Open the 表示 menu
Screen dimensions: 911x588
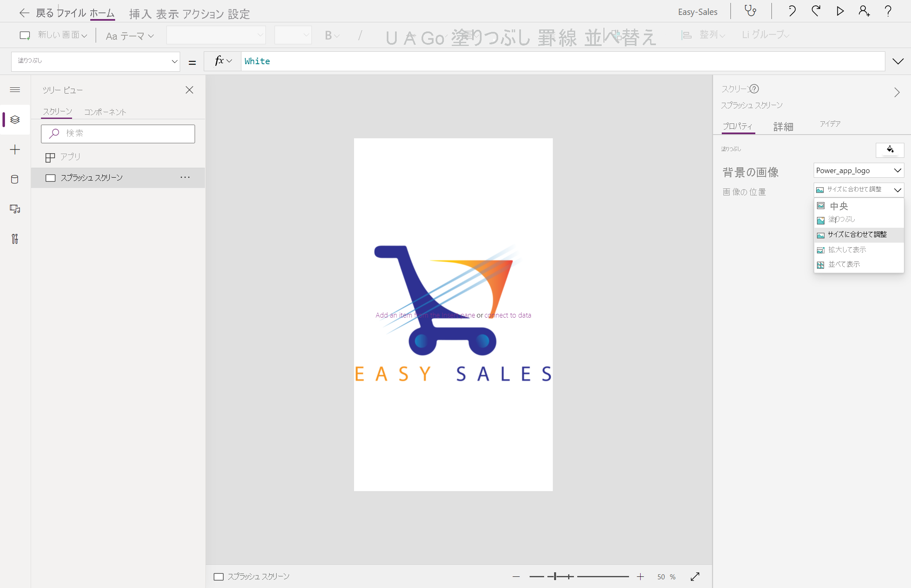167,14
